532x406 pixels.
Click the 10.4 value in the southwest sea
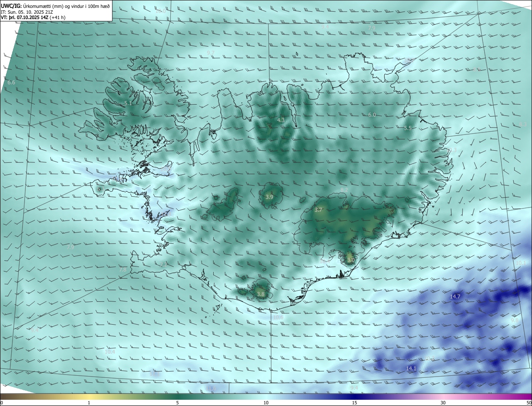click(x=110, y=352)
